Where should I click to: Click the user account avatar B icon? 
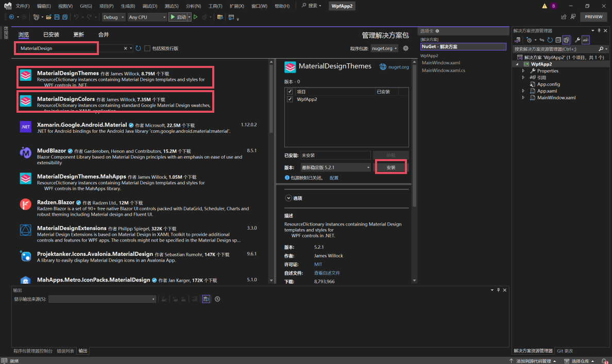(553, 6)
